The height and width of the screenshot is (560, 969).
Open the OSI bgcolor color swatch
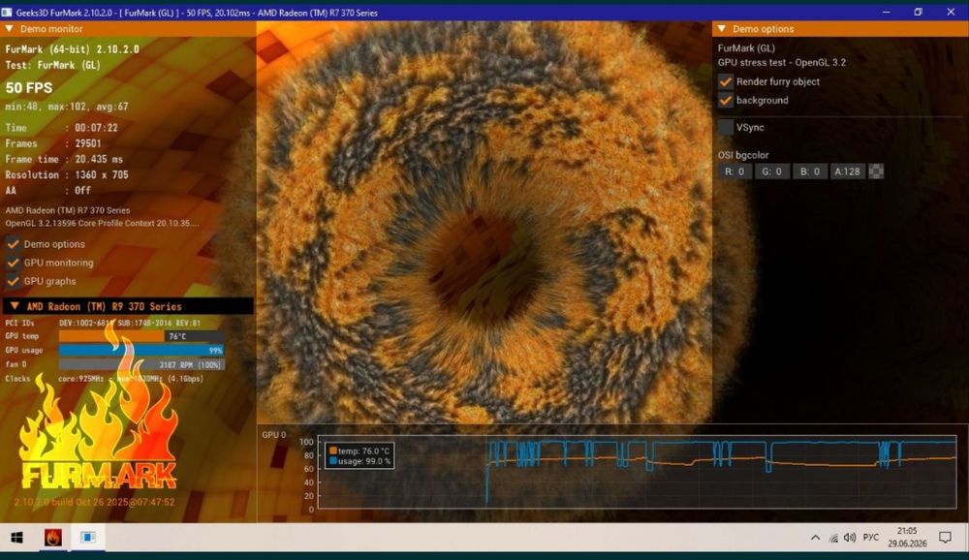(876, 171)
